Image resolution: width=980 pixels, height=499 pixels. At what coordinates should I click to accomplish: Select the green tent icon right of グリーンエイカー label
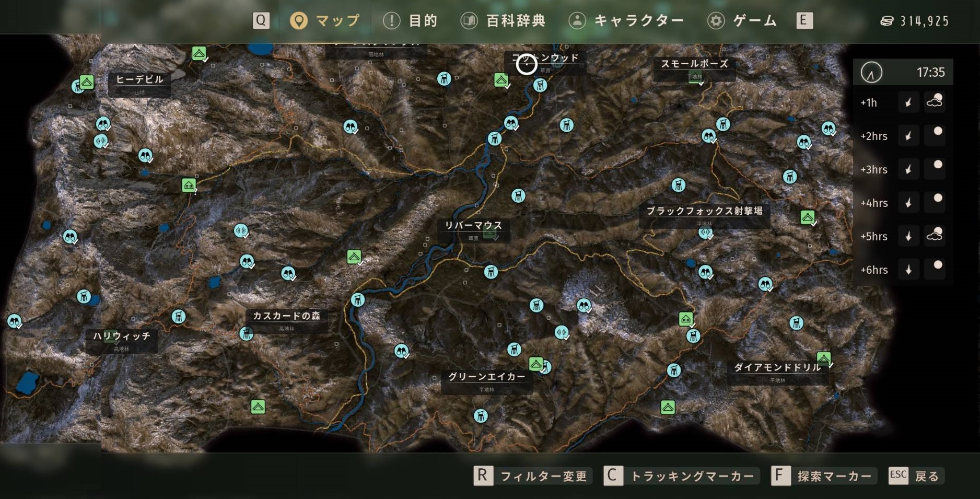point(536,363)
